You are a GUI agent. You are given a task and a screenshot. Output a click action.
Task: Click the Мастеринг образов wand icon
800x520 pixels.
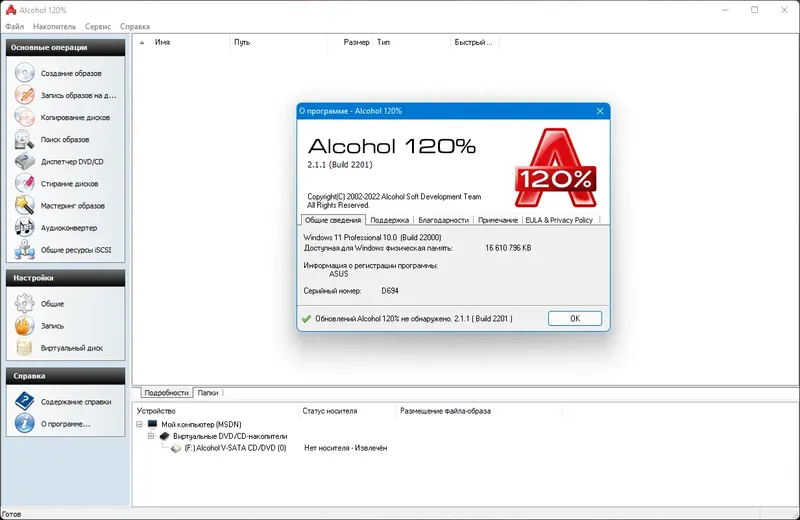click(x=24, y=205)
